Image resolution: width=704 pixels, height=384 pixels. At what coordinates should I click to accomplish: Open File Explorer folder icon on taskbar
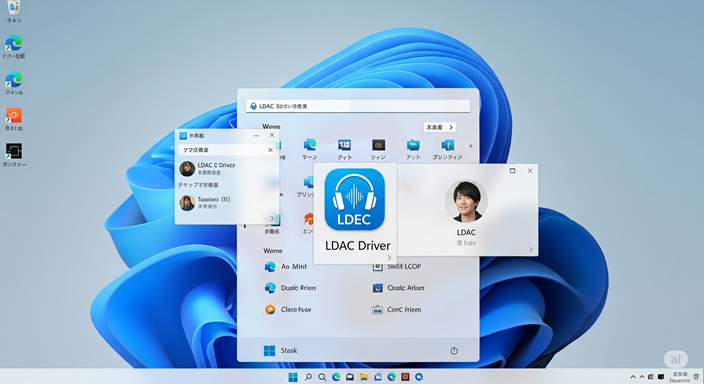point(364,377)
